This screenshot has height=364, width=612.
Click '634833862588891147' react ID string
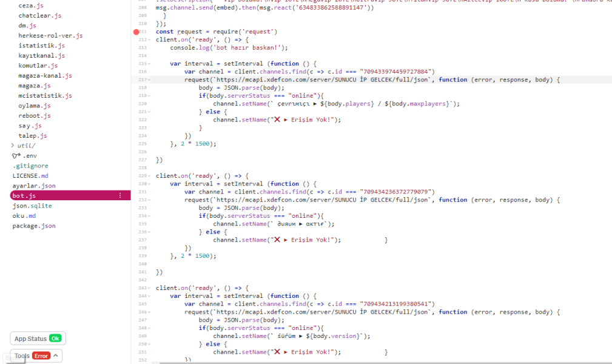pos(331,7)
